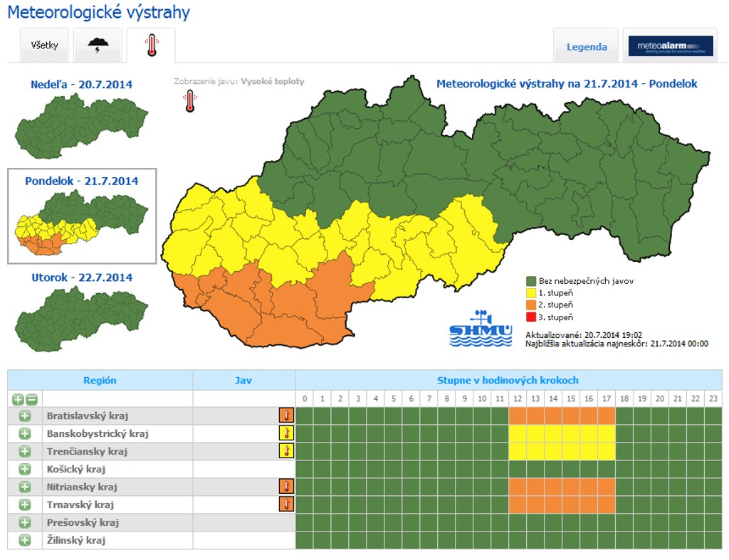This screenshot has width=729, height=560.
Task: Switch to the Všetky tab
Action: (x=44, y=46)
